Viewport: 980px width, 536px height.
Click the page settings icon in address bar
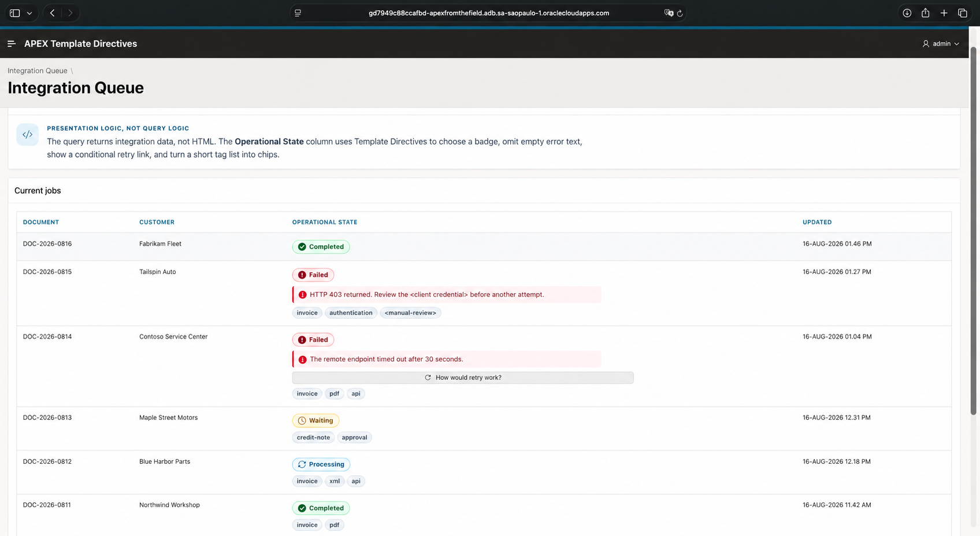[x=298, y=13]
